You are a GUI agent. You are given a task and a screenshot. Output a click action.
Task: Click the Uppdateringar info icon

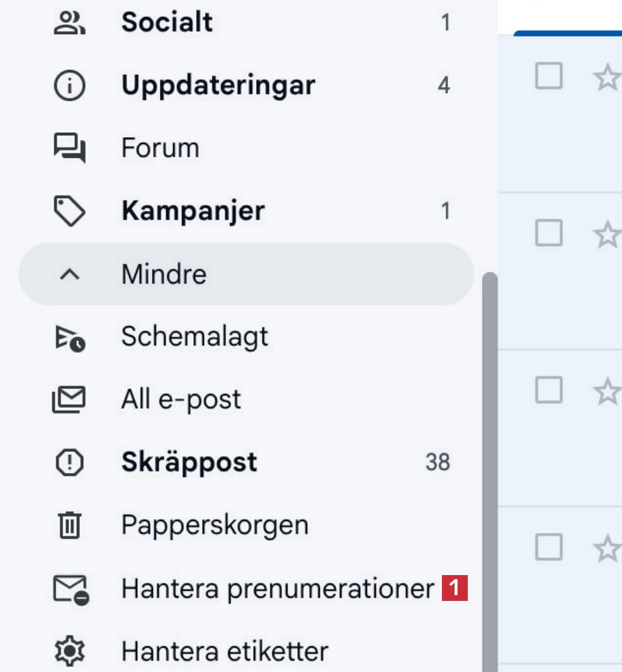[69, 86]
